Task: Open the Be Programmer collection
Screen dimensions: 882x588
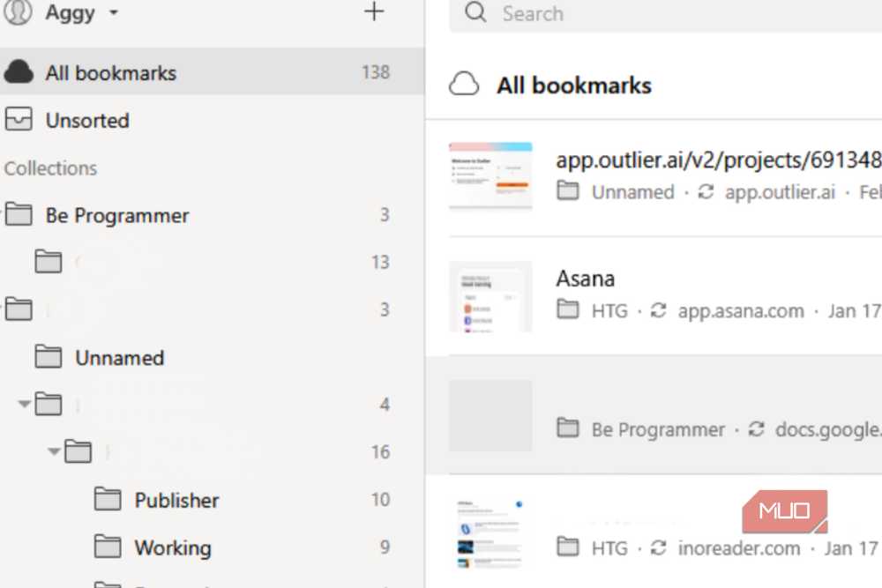Action: pyautogui.click(x=212, y=215)
